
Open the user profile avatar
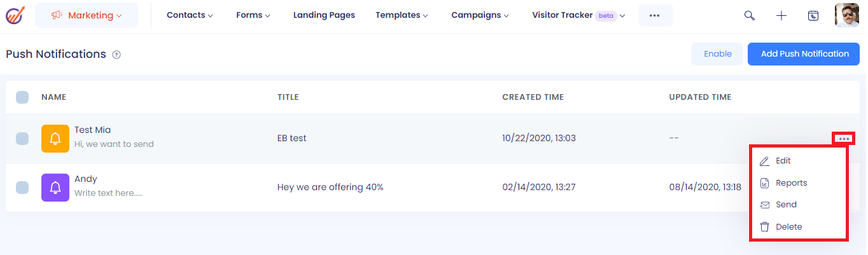tap(847, 15)
